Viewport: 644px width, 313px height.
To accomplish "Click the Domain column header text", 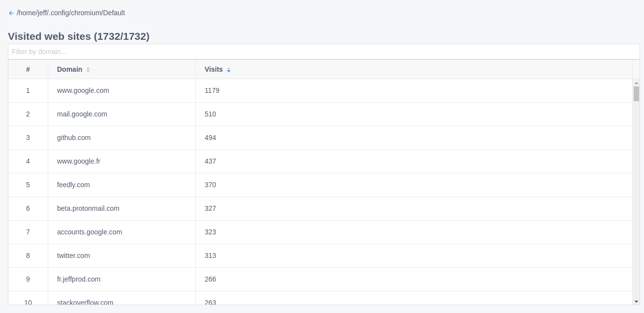I will [69, 69].
